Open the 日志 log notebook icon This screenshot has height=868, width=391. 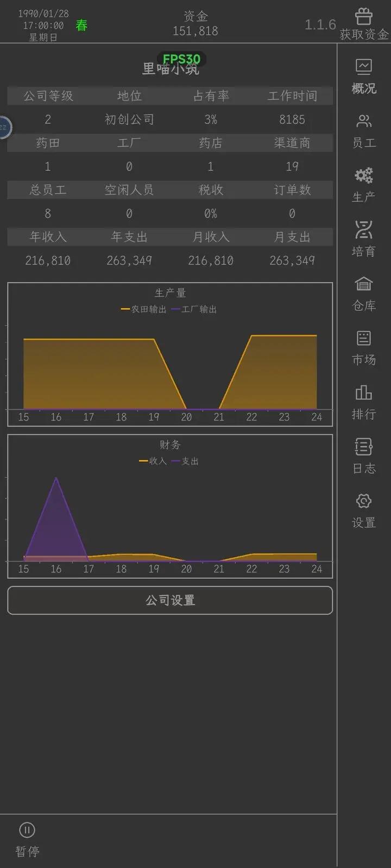pyautogui.click(x=364, y=446)
